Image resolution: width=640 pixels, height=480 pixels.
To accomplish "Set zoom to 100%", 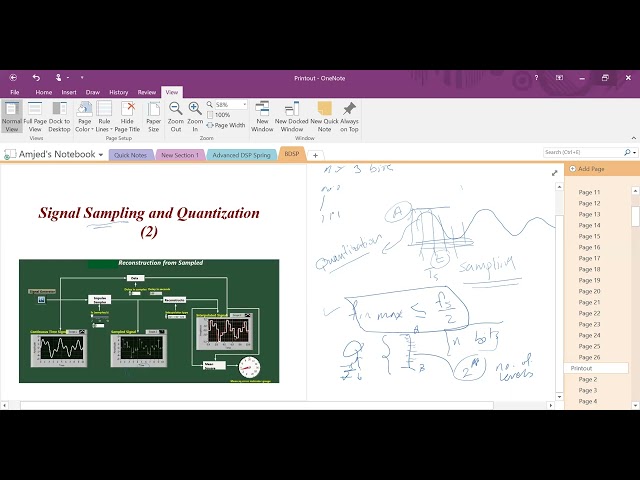I will click(x=219, y=115).
